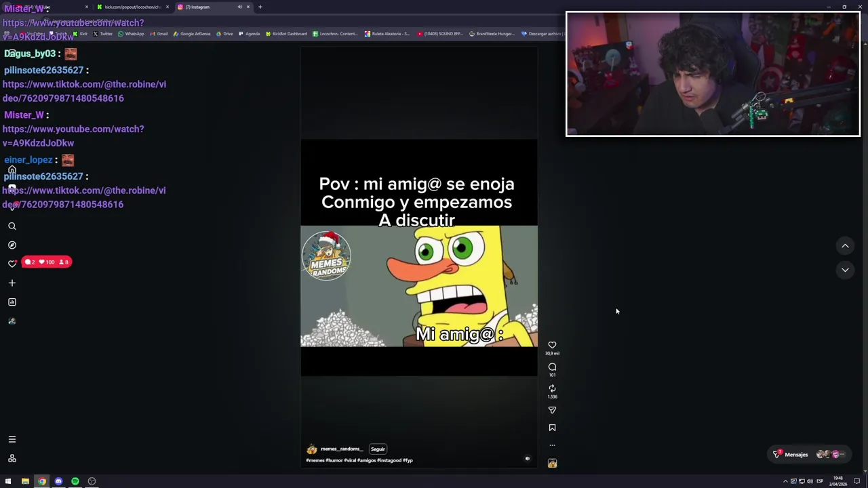868x488 pixels.
Task: Open Chrome from the taskbar
Action: pyautogui.click(x=42, y=481)
